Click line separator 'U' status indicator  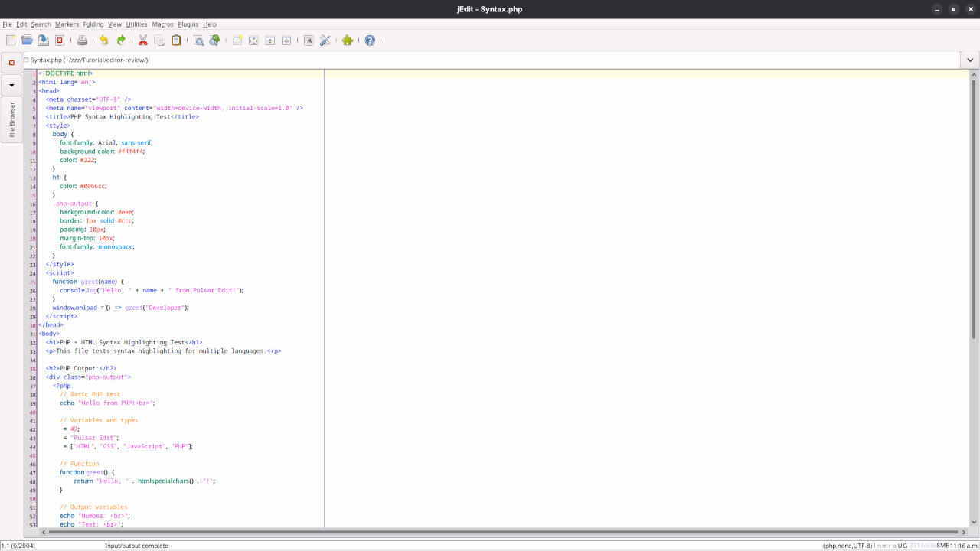(x=900, y=546)
